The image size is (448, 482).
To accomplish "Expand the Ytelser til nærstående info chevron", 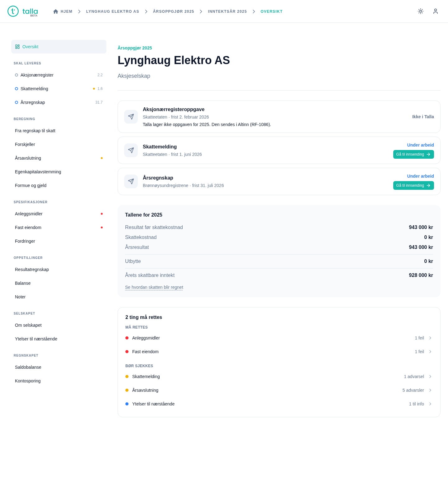I will tap(430, 404).
